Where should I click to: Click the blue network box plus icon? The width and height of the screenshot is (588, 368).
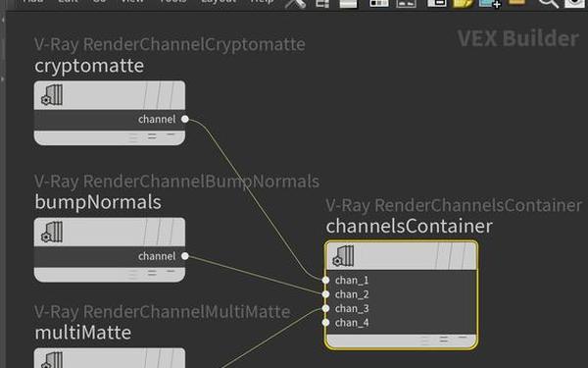(490, 3)
